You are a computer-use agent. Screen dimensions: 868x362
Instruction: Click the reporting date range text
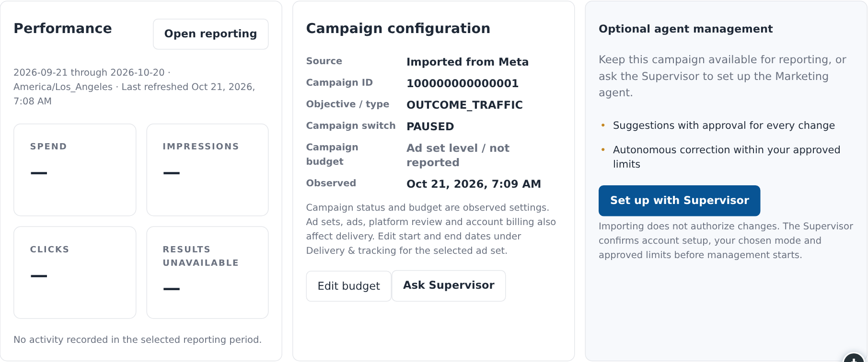134,87
